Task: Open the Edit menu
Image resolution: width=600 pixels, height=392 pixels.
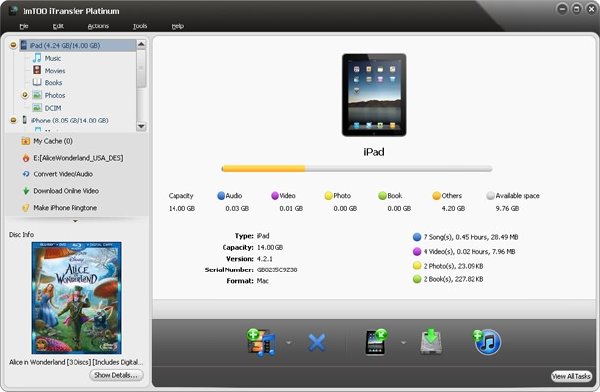Action: pos(58,26)
